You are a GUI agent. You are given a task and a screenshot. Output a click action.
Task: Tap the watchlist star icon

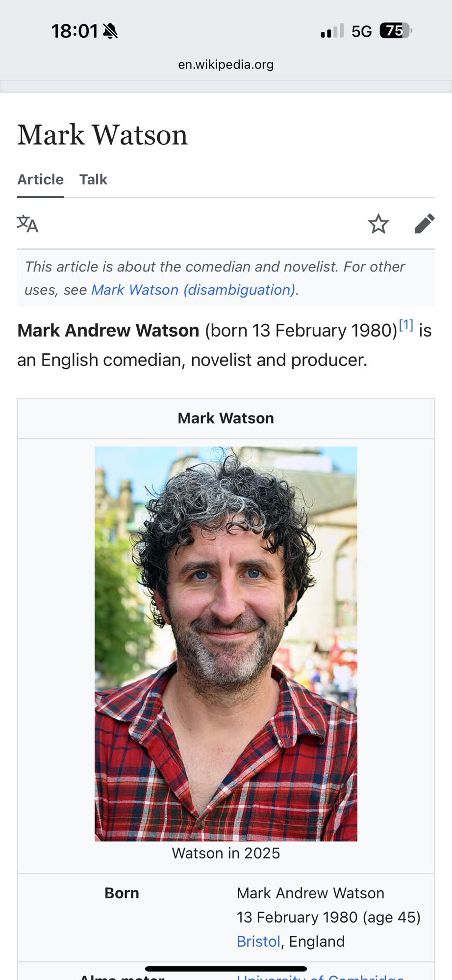pyautogui.click(x=378, y=224)
